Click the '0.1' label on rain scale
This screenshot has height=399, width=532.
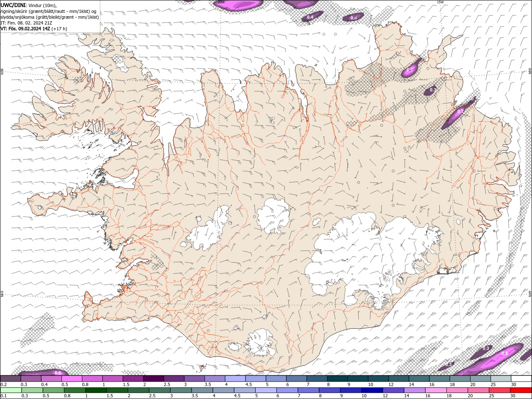3,396
